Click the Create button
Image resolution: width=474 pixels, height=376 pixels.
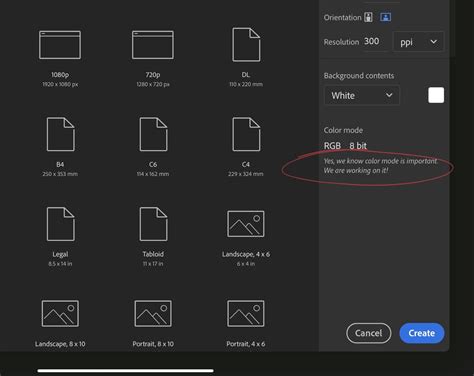pos(422,333)
